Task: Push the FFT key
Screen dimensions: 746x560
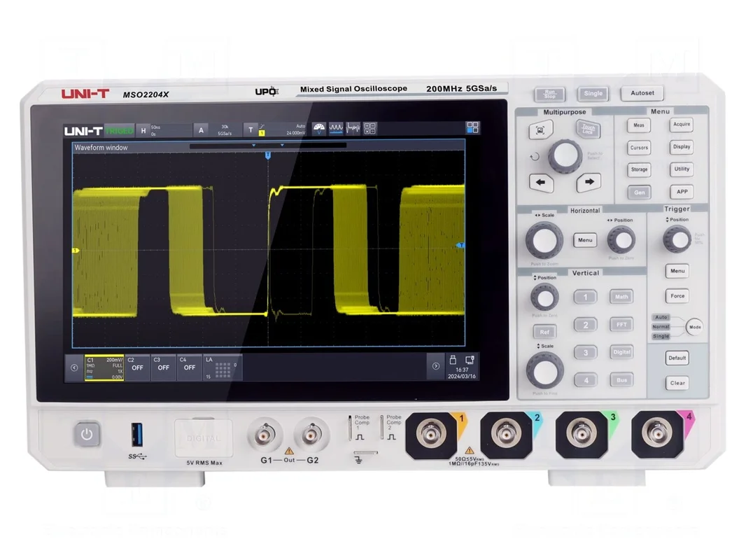Action: pyautogui.click(x=621, y=325)
